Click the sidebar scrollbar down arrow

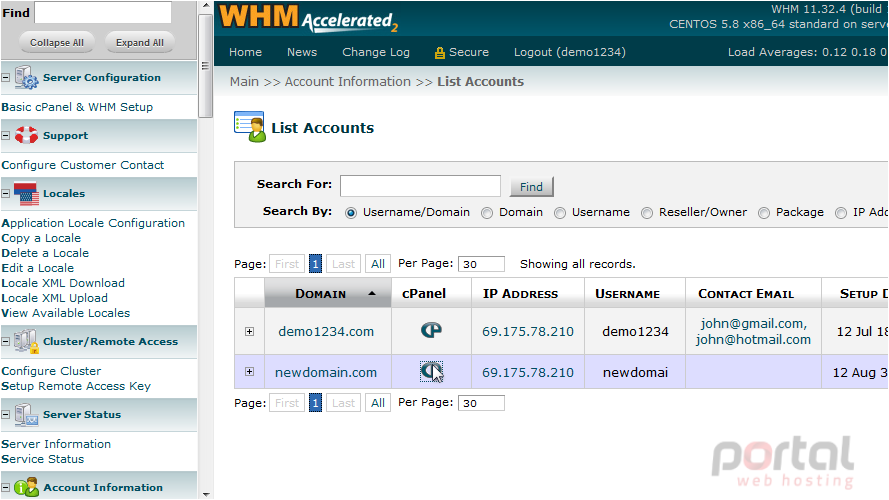206,494
